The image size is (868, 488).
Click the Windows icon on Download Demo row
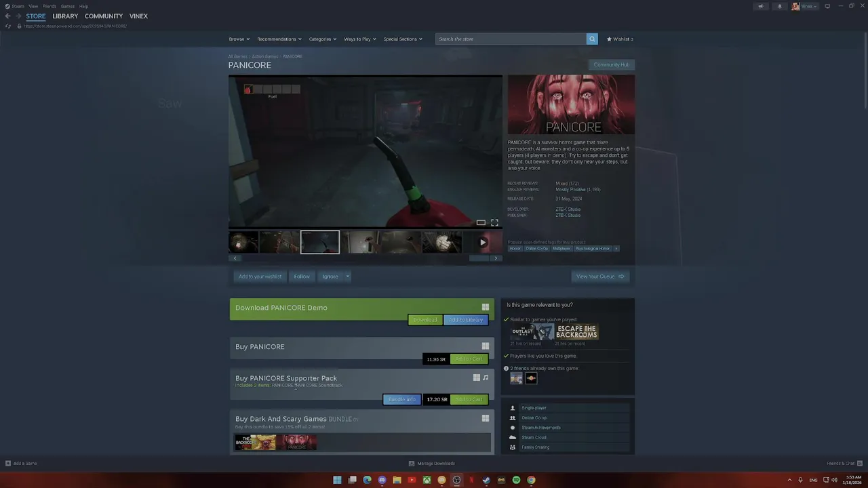(x=485, y=307)
